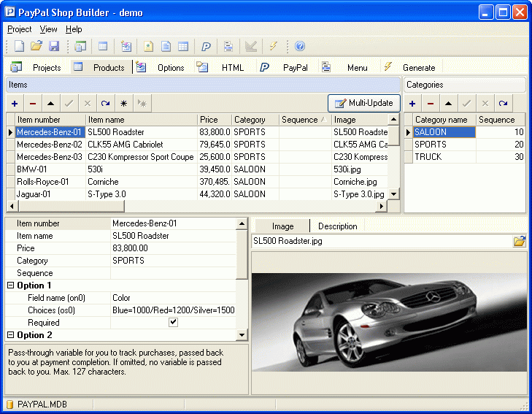Click the empty Sequence property value field
The height and width of the screenshot is (414, 532).
point(174,273)
